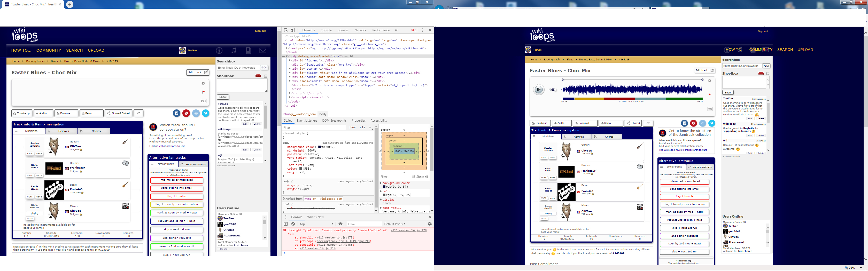Share on Reddit in the left window
868x271 pixels.
point(196,113)
